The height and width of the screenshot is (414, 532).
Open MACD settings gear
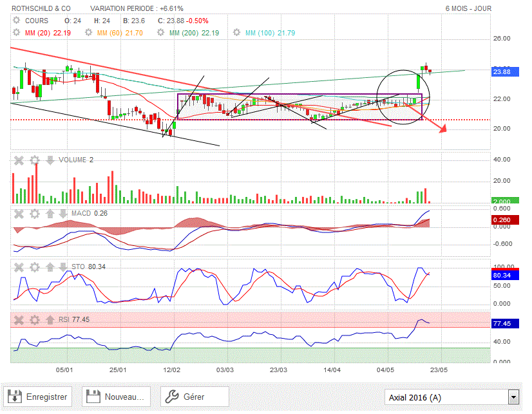point(34,214)
